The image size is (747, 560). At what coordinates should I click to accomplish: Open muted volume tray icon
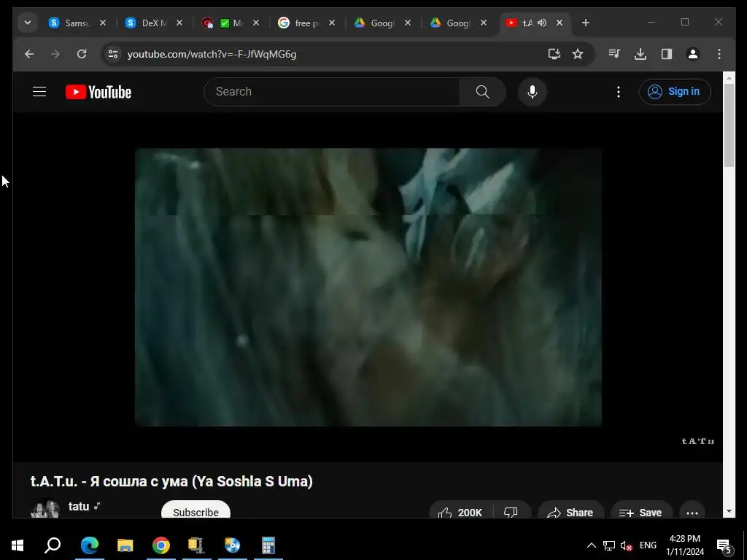point(626,545)
